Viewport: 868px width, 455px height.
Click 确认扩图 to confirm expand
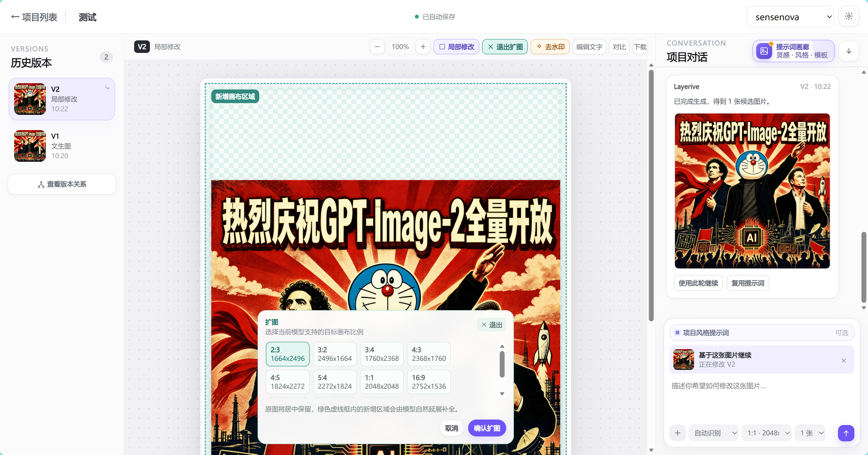487,428
